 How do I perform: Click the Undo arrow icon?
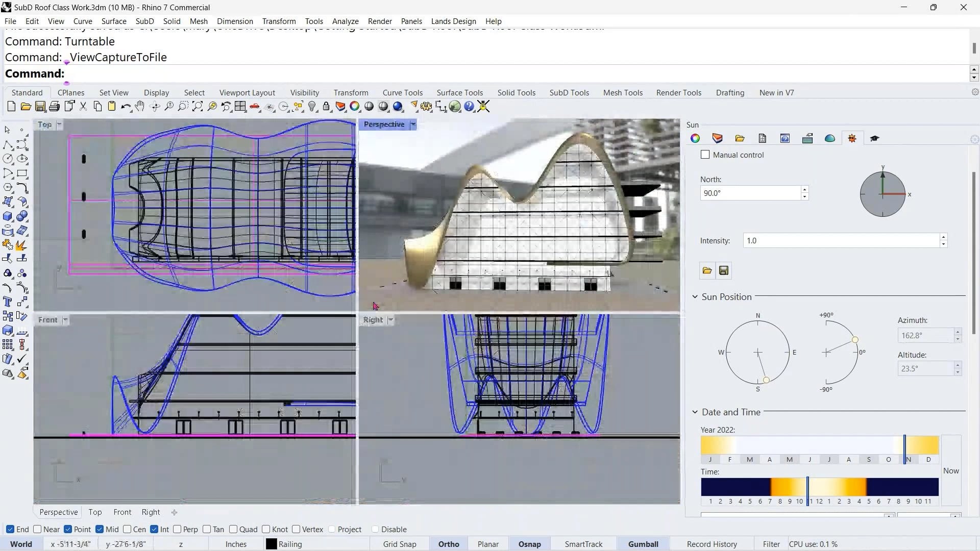pos(126,107)
